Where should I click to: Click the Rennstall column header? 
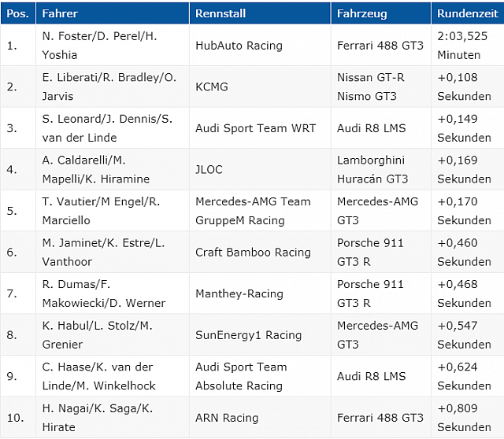[x=260, y=13]
